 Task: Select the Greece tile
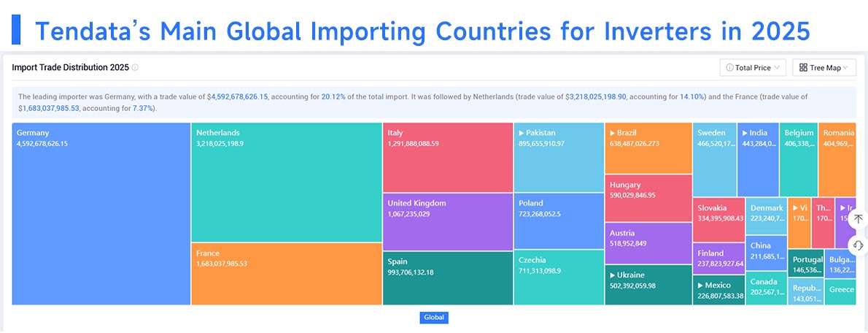840,292
